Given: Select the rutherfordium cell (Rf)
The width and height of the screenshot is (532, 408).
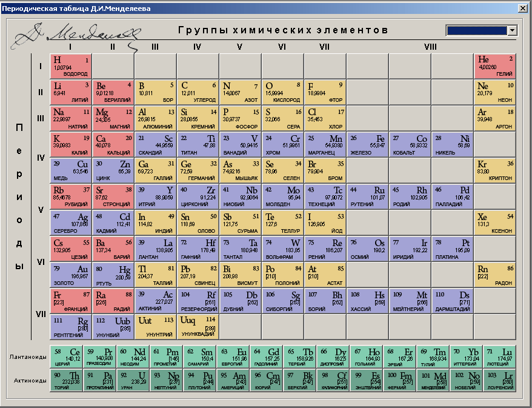Looking at the screenshot, I should click(198, 301).
